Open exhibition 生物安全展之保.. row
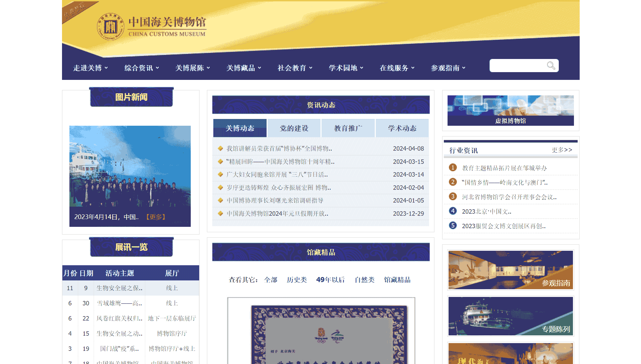641x364 pixels. pyautogui.click(x=131, y=288)
